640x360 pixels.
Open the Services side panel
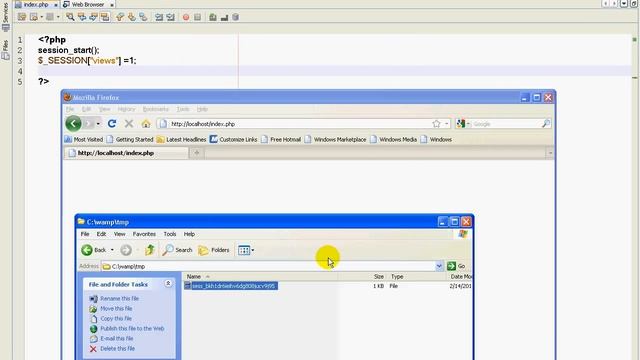pos(5,16)
